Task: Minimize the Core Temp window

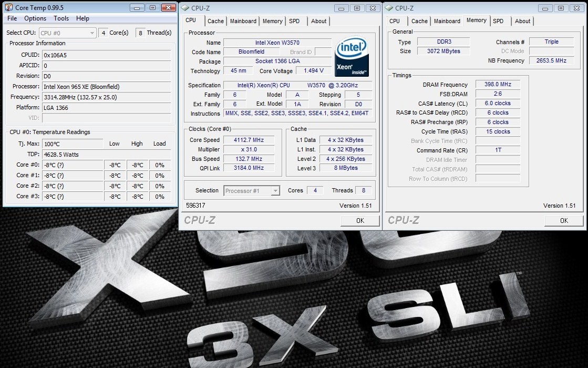Action: pos(137,8)
